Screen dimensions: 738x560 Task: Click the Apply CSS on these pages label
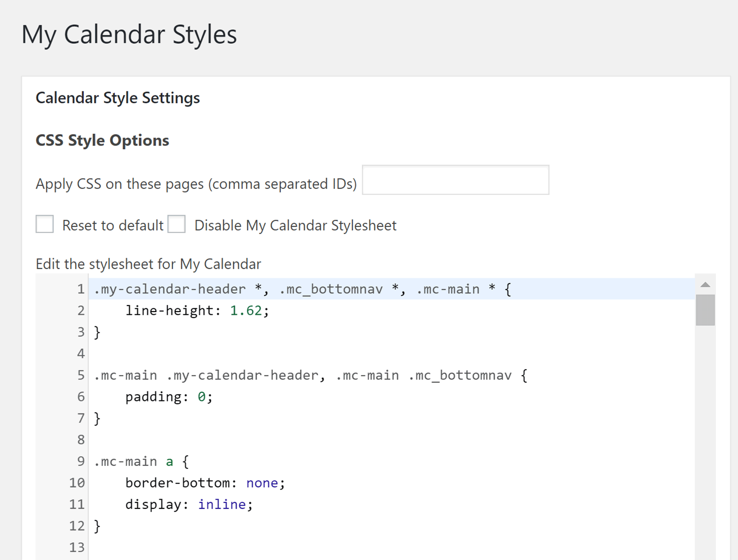(x=196, y=184)
